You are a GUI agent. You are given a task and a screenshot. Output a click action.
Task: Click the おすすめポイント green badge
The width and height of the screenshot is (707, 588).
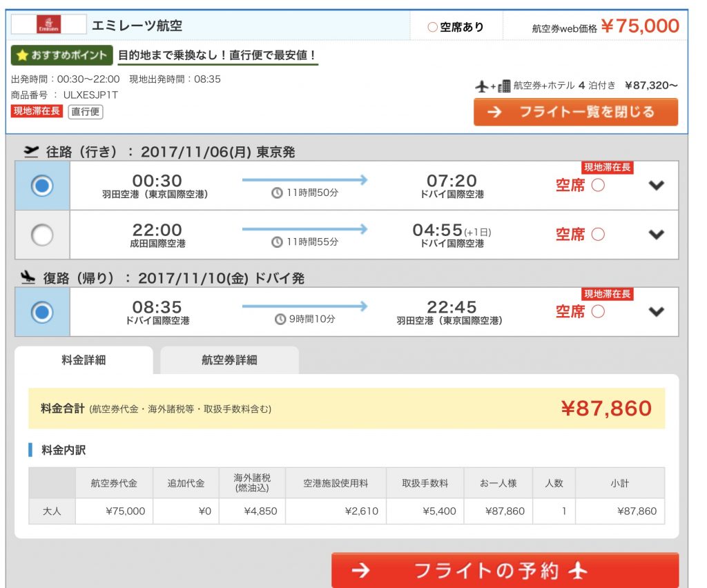point(61,55)
